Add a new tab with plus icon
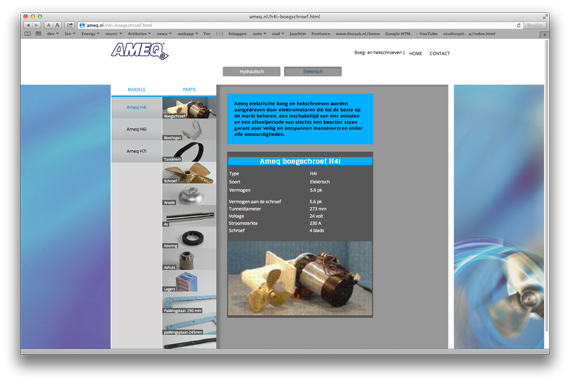The width and height of the screenshot is (570, 383). click(544, 35)
